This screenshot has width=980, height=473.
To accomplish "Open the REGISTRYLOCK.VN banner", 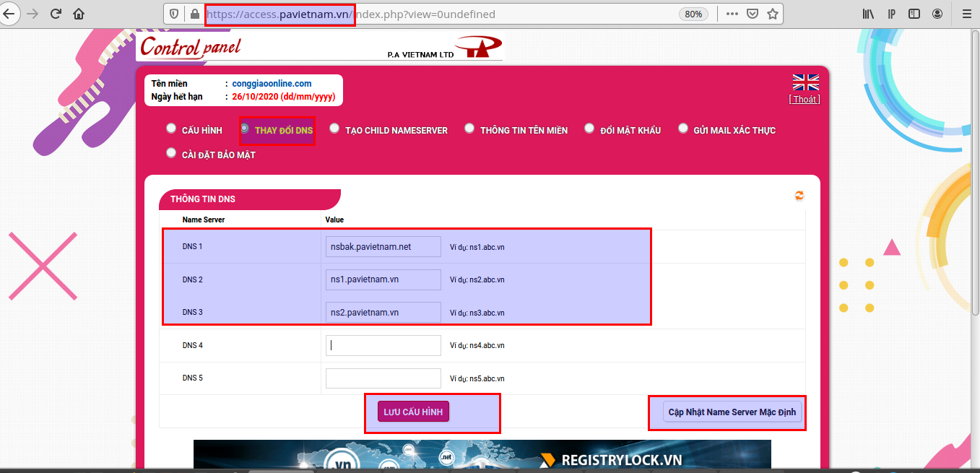I will pos(482,455).
